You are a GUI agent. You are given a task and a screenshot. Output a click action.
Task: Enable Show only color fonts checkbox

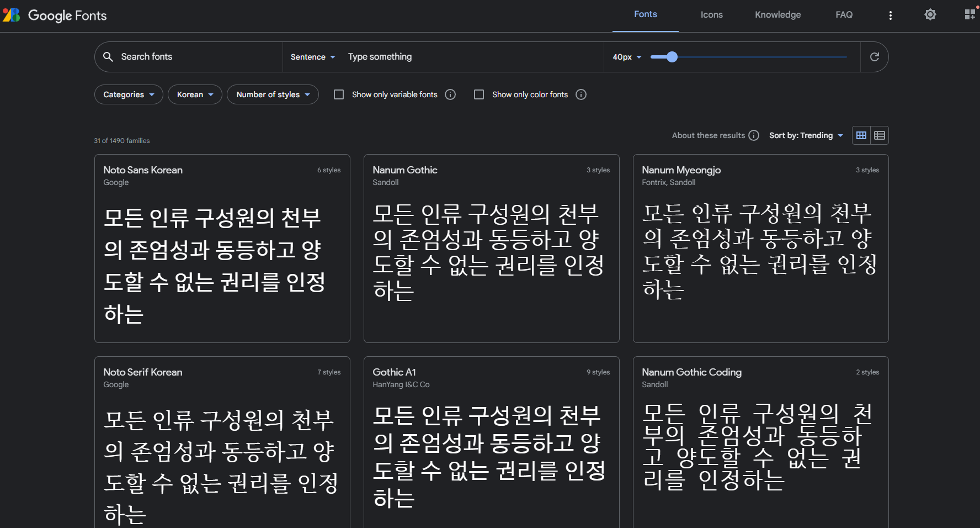pos(479,94)
